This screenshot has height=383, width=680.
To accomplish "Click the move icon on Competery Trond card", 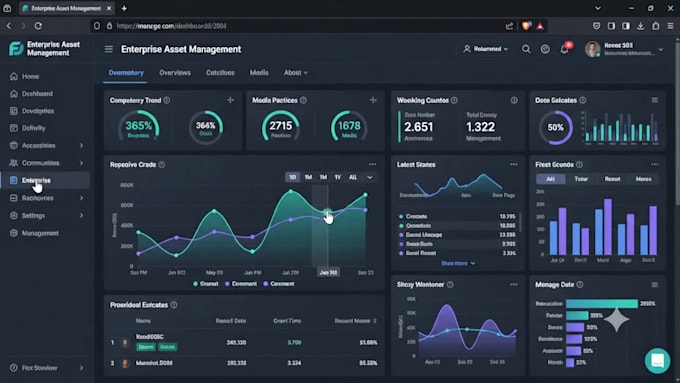I will pos(231,100).
